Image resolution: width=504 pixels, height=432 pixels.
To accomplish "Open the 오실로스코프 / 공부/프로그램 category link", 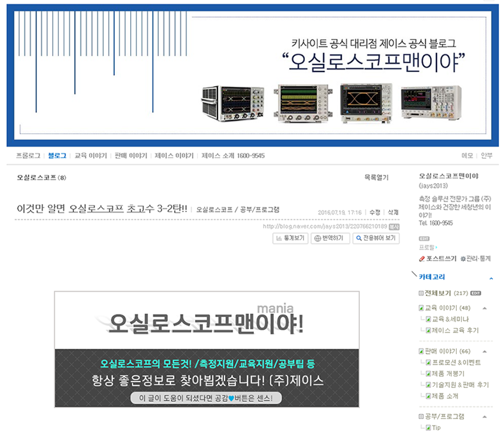I will (238, 209).
